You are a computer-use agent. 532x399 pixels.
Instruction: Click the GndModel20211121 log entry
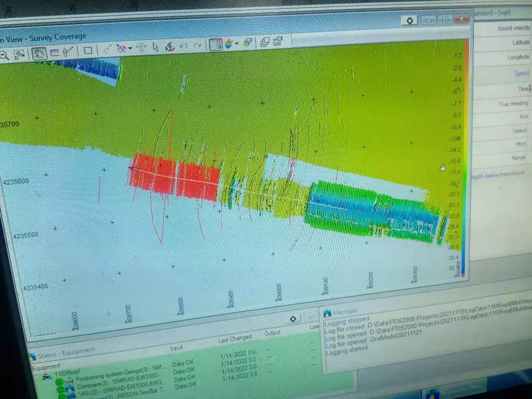click(396, 335)
